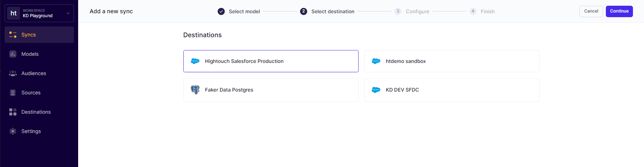Click the ht workspace logo
The width and height of the screenshot is (644, 167).
coord(14,13)
